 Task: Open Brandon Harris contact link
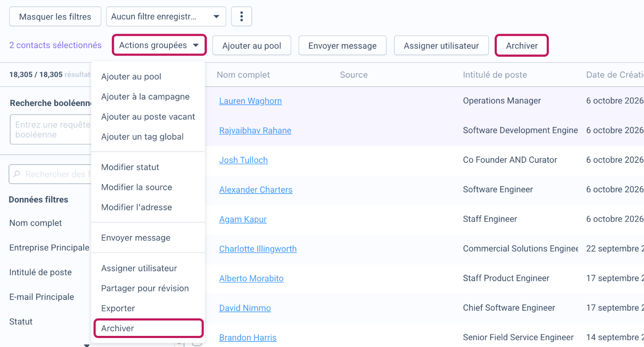248,338
